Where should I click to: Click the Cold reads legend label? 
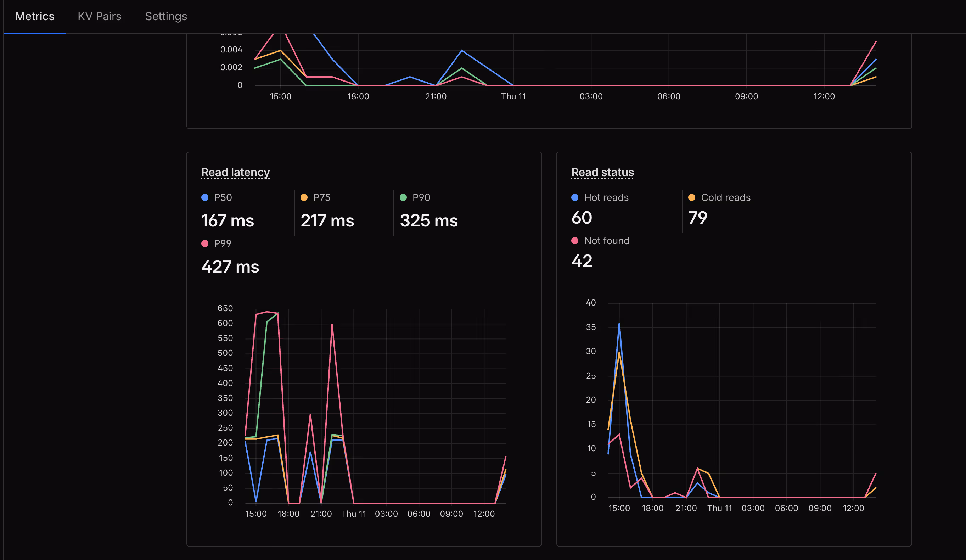pyautogui.click(x=725, y=197)
